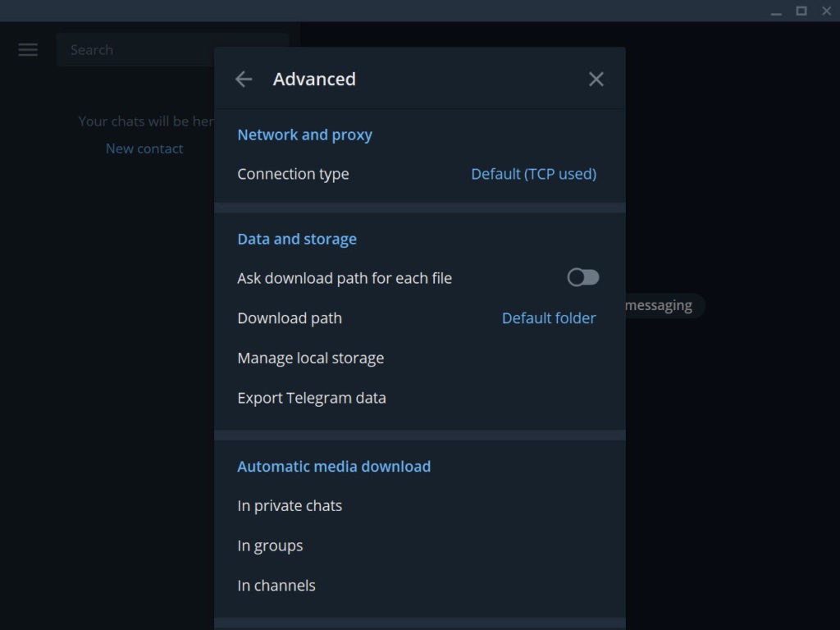Close the Advanced settings panel
The height and width of the screenshot is (630, 840).
(x=596, y=79)
